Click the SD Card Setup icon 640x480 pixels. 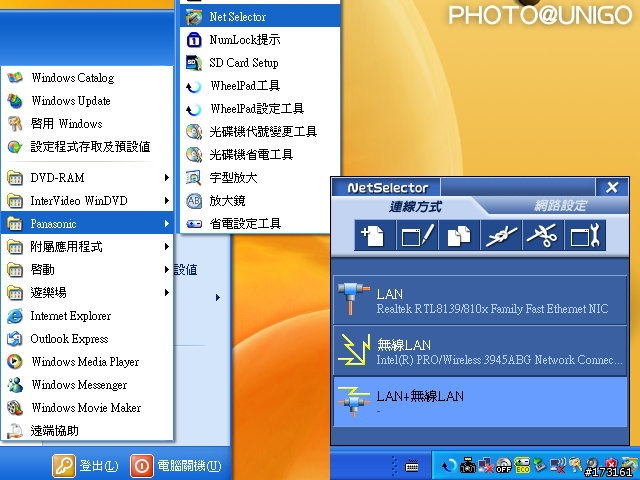pos(194,62)
